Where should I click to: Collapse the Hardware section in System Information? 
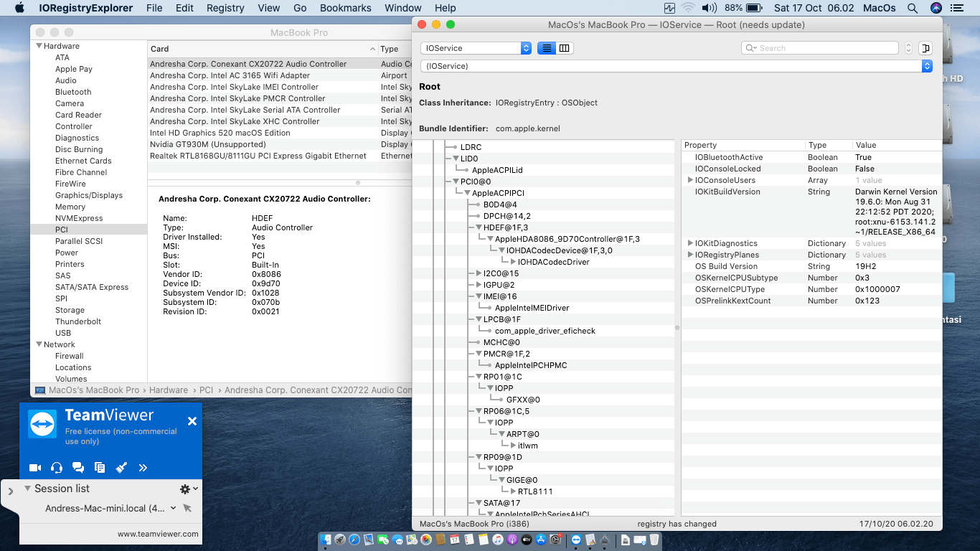click(x=39, y=46)
